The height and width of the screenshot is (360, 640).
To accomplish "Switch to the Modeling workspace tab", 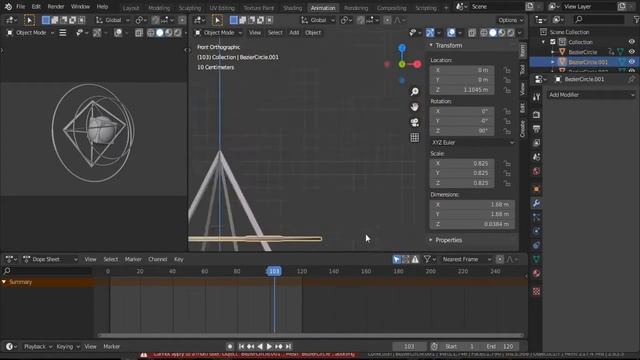I will (x=159, y=8).
